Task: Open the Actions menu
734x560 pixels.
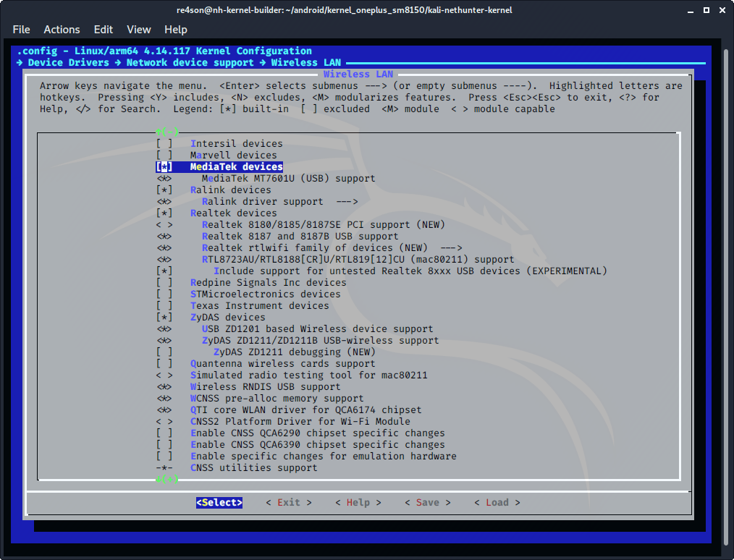Action: tap(62, 30)
